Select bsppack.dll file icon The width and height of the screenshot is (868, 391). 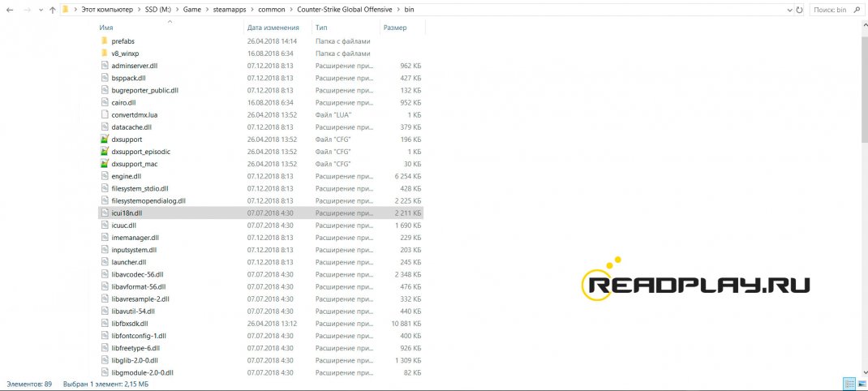click(x=104, y=78)
